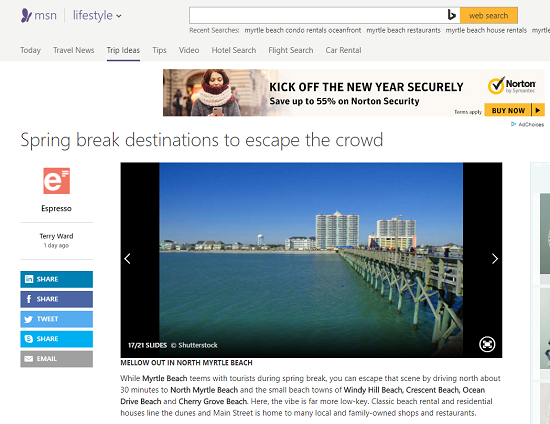
Task: Focus the web search input field
Action: tap(317, 15)
